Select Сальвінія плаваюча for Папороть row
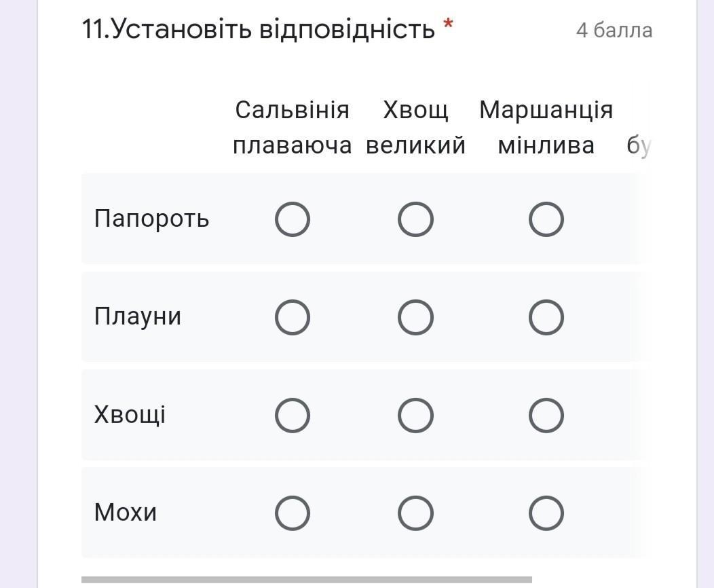 point(293,219)
